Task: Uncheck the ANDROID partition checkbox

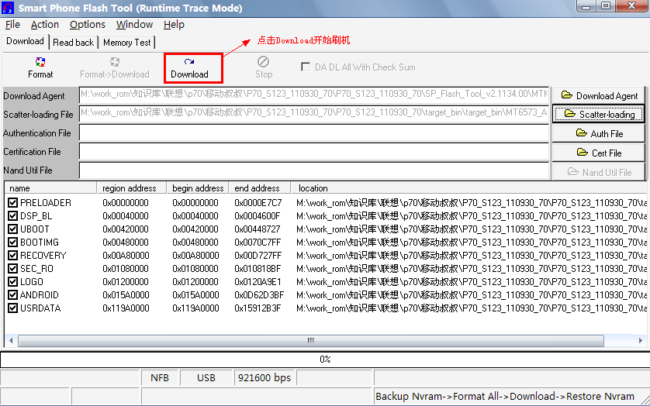Action: pos(12,295)
